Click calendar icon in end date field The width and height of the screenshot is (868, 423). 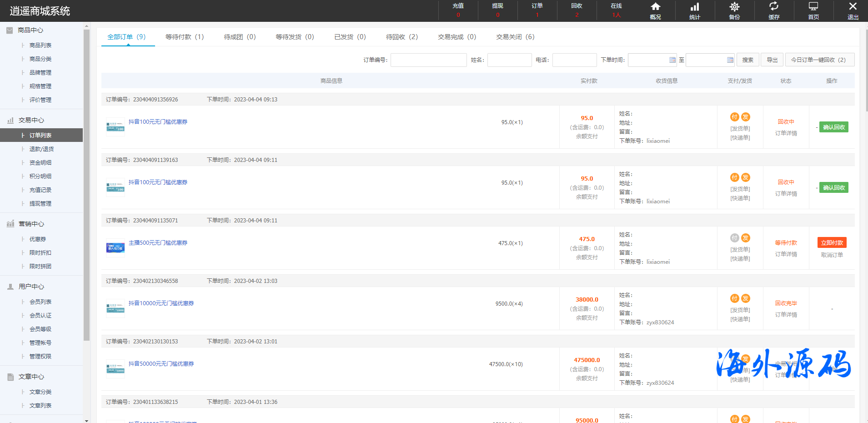(x=730, y=60)
